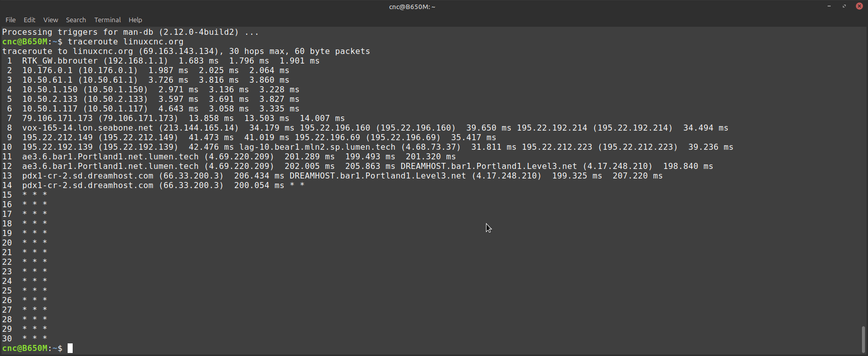This screenshot has width=868, height=356.
Task: Click the Processing triggers for man-db line
Action: tap(130, 32)
